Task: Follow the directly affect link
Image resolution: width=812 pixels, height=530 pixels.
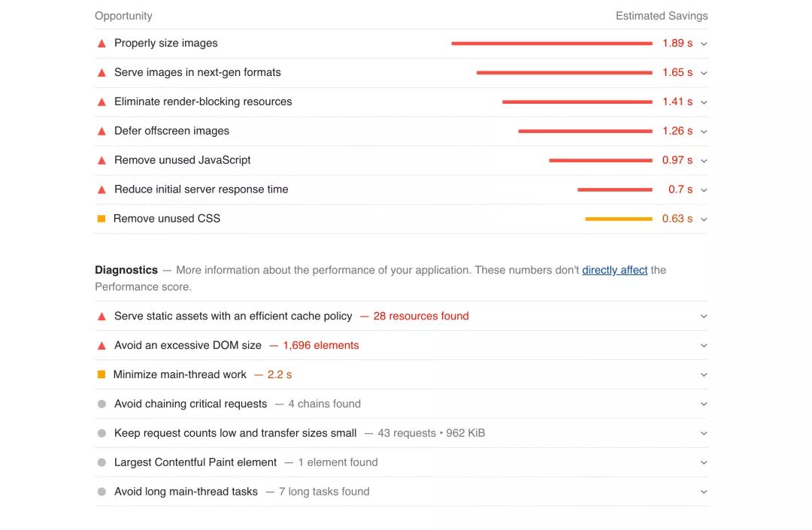Action: pyautogui.click(x=615, y=270)
